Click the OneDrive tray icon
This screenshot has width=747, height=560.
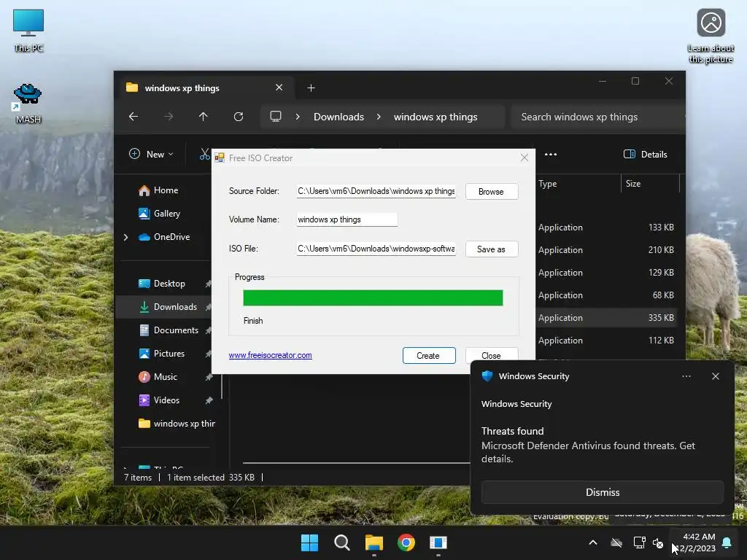[x=616, y=542]
